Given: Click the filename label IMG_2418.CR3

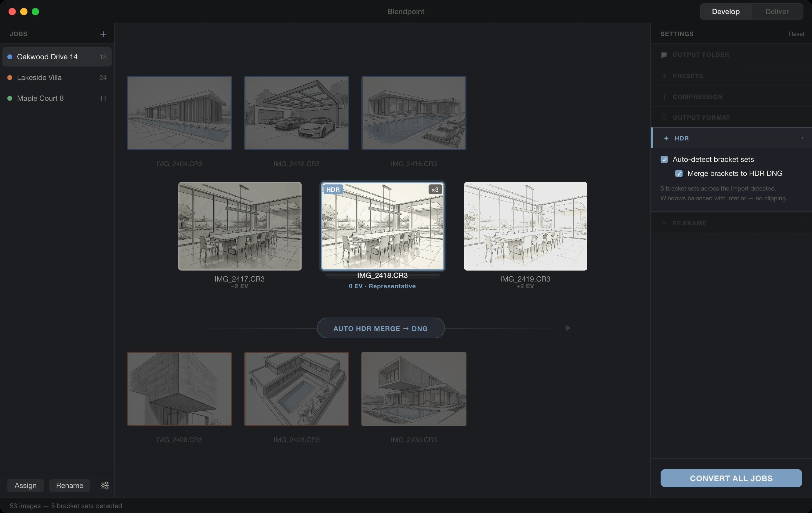Looking at the screenshot, I should pyautogui.click(x=382, y=275).
